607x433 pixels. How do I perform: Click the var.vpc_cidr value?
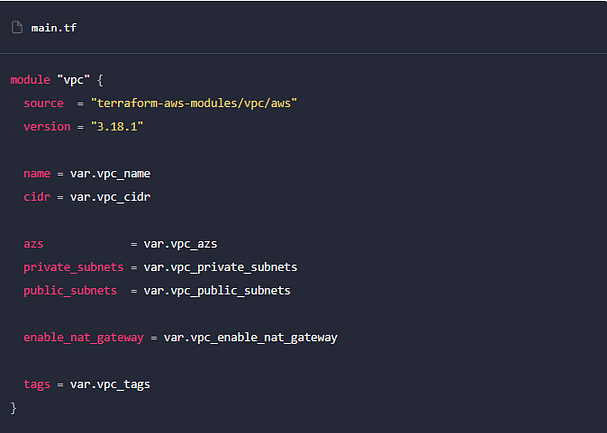pyautogui.click(x=110, y=197)
